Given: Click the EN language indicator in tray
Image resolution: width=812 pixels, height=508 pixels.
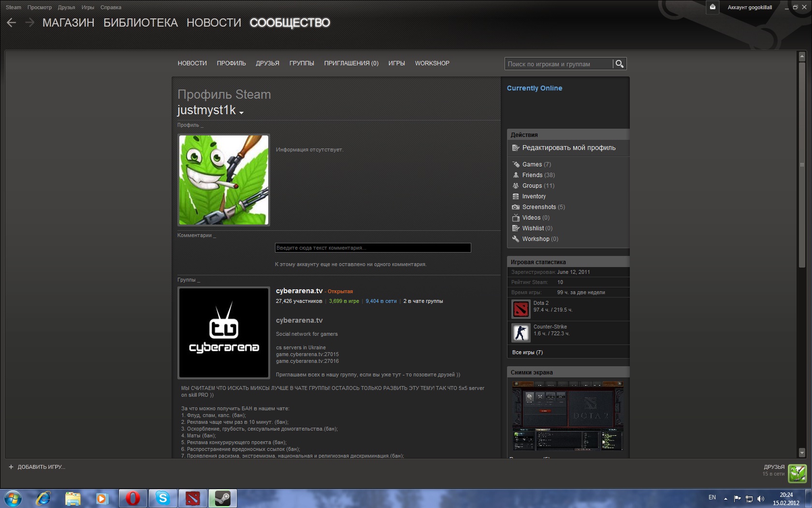Looking at the screenshot, I should 712,497.
